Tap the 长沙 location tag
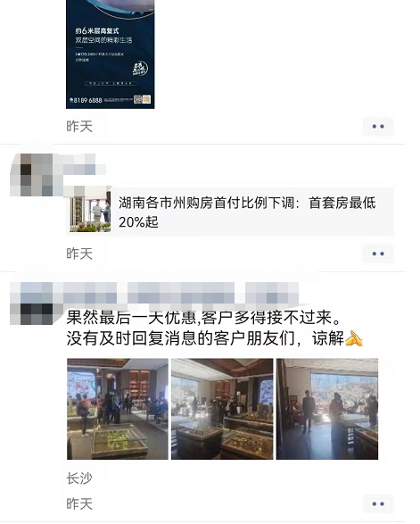The width and height of the screenshot is (420, 524). click(x=79, y=478)
